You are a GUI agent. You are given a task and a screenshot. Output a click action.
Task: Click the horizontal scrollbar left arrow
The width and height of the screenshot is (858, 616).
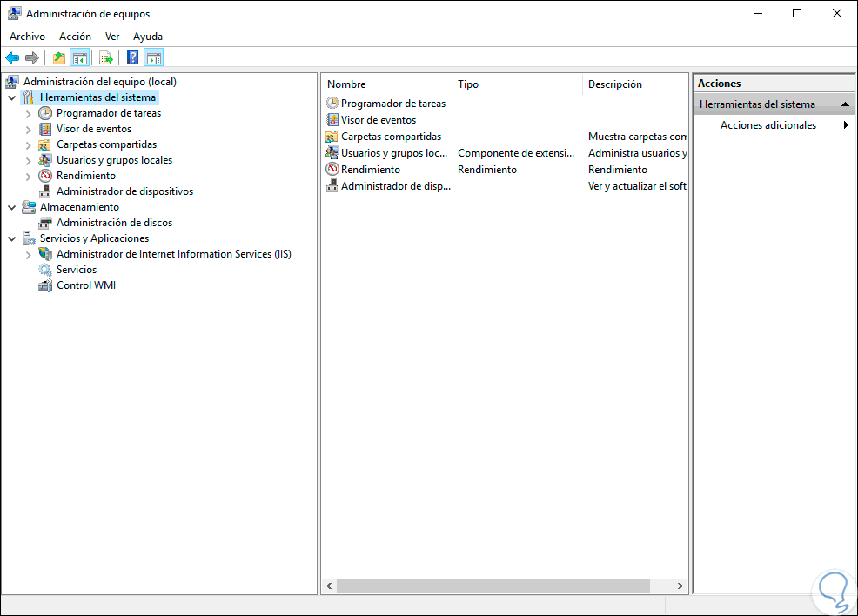click(x=329, y=586)
